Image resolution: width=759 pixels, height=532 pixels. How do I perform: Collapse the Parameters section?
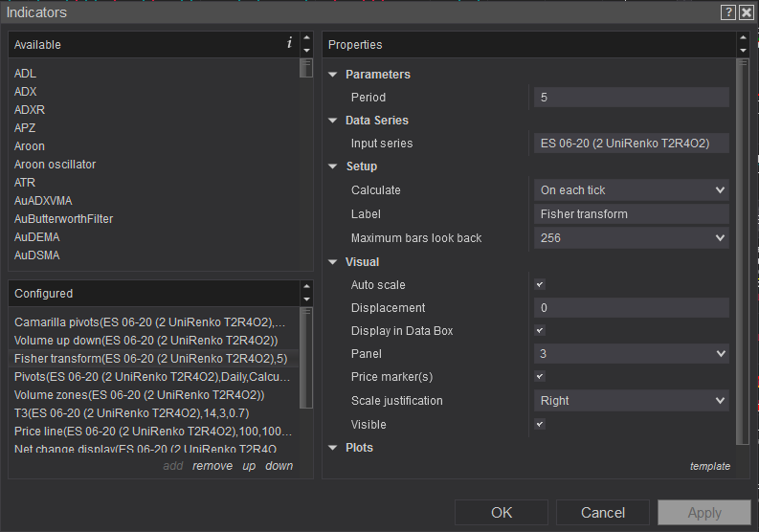pyautogui.click(x=333, y=75)
